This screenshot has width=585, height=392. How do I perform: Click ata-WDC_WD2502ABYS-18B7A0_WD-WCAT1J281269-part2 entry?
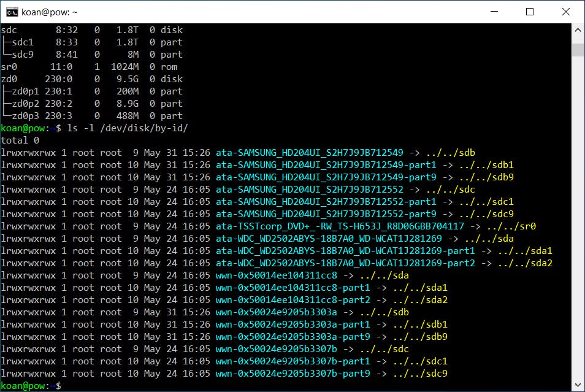click(345, 263)
